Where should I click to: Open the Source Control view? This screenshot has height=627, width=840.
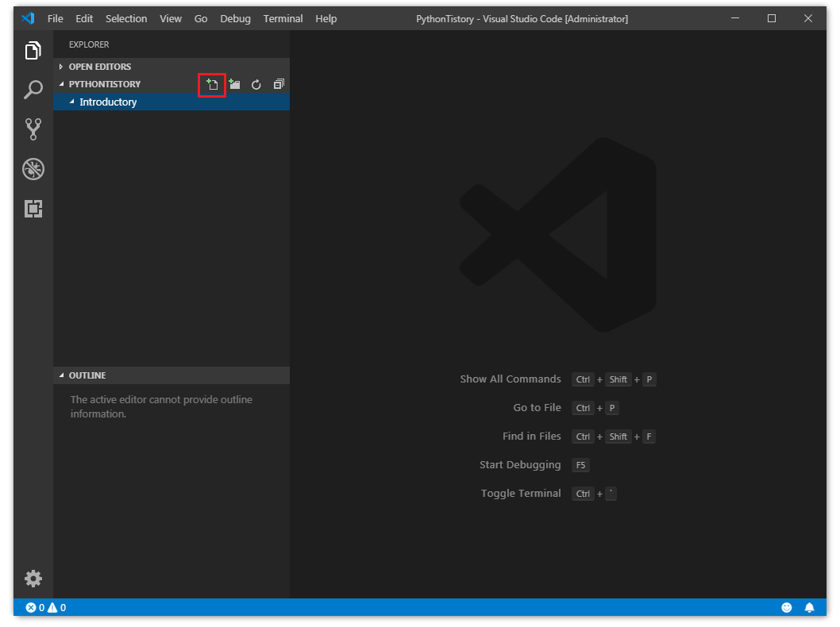click(33, 129)
